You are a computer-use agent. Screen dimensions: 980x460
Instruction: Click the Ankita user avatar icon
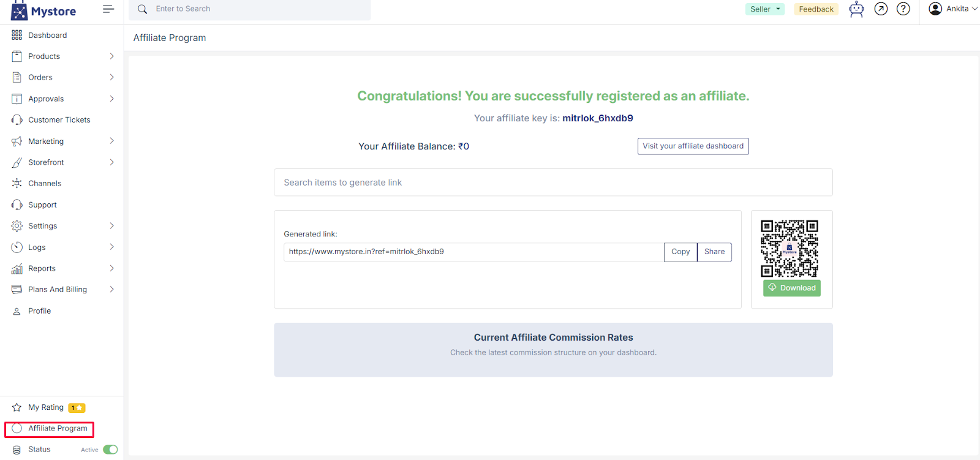(935, 9)
